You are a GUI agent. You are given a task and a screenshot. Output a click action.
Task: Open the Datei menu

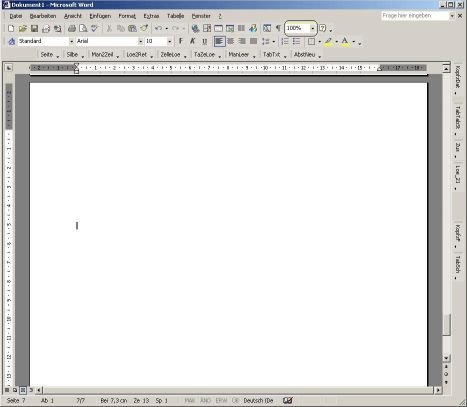[15, 16]
